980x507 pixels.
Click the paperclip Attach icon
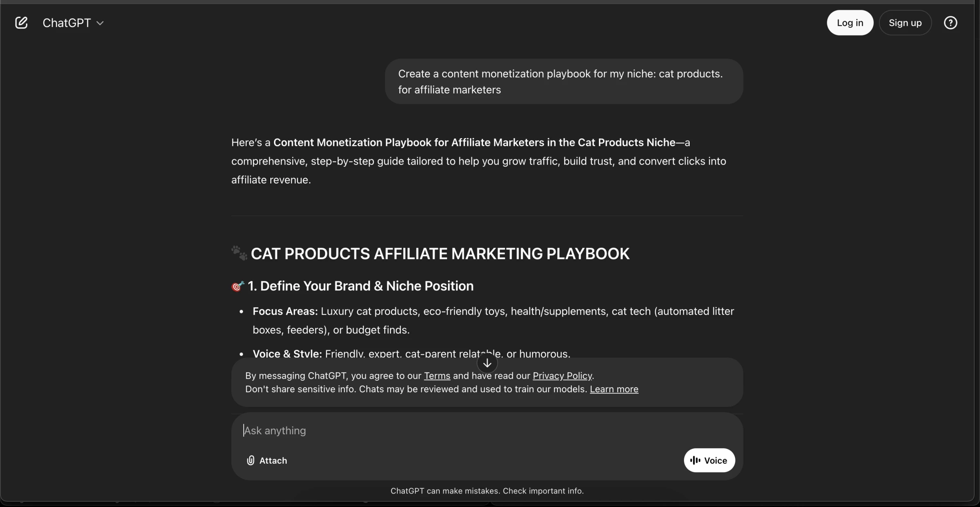(x=251, y=460)
